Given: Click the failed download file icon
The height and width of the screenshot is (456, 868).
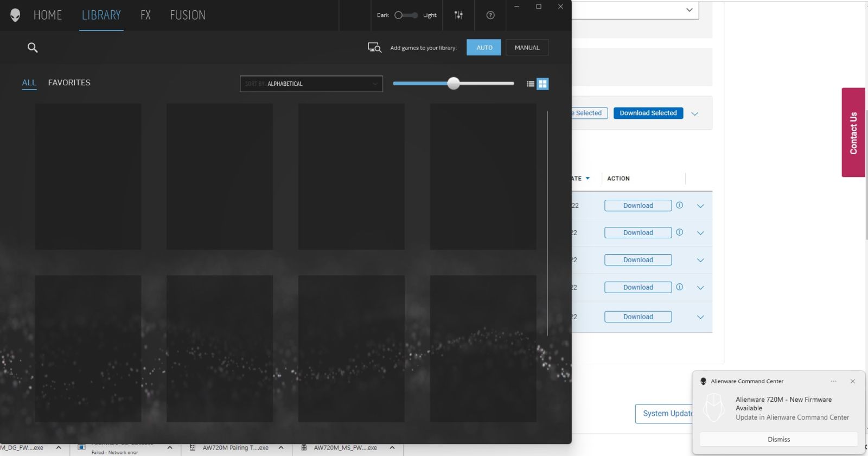Looking at the screenshot, I should click(81, 448).
